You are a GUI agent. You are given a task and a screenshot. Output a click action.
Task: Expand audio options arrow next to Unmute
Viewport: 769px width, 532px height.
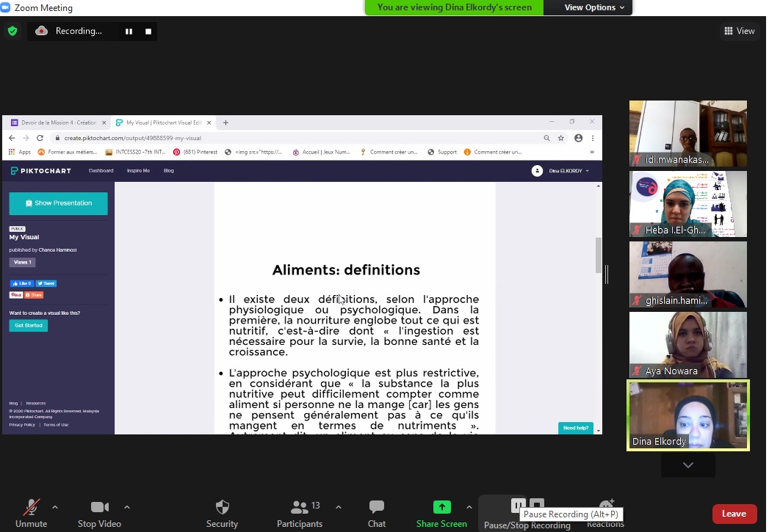click(x=54, y=507)
